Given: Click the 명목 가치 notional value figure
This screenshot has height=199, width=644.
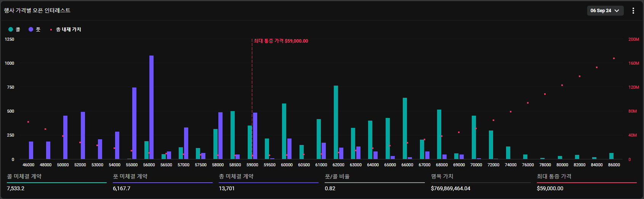Looking at the screenshot, I should (x=450, y=188).
